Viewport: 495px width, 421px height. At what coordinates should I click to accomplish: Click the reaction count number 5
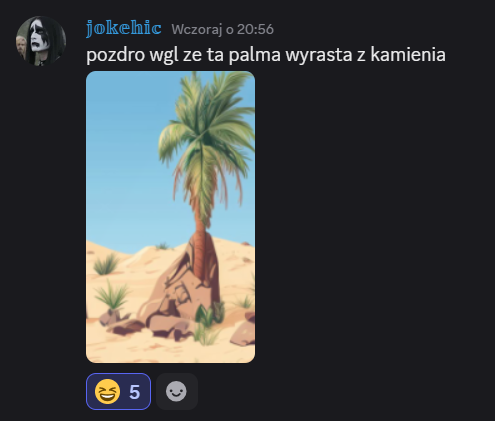(134, 392)
